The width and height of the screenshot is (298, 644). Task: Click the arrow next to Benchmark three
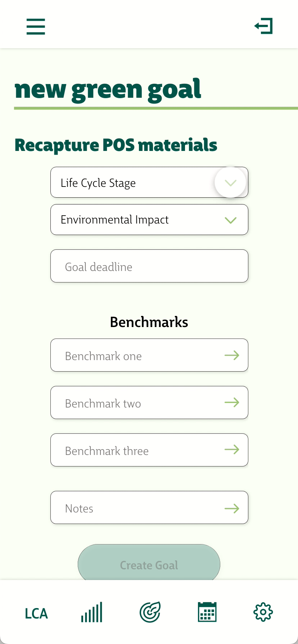[232, 450]
